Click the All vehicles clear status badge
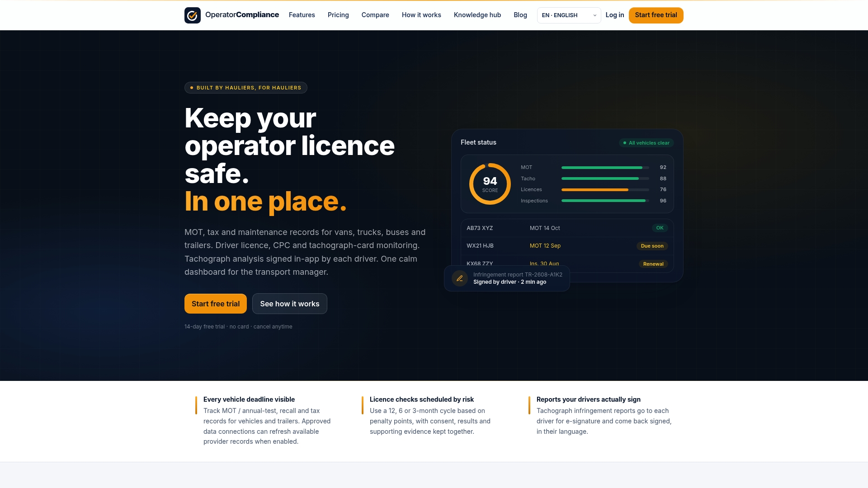The width and height of the screenshot is (868, 488). coord(646,143)
